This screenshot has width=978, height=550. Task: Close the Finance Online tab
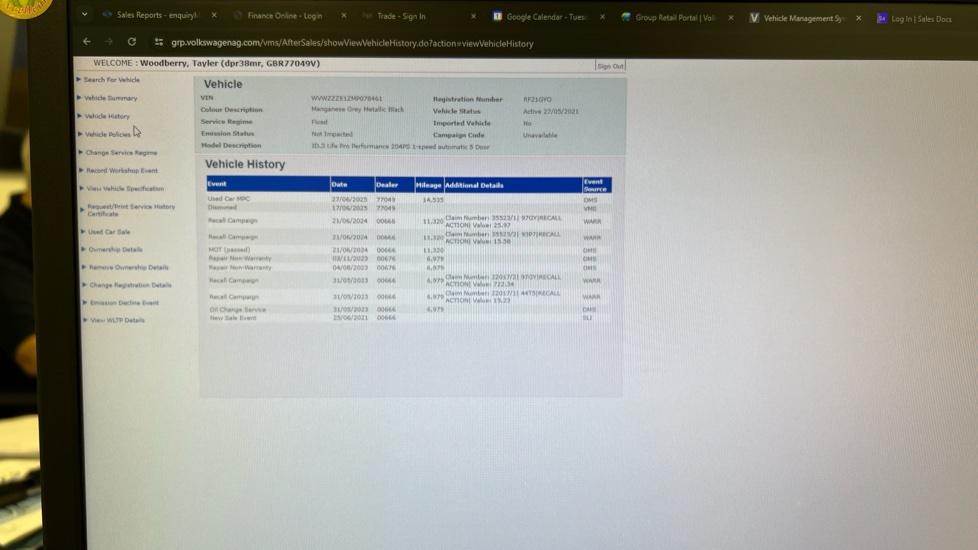pos(344,16)
